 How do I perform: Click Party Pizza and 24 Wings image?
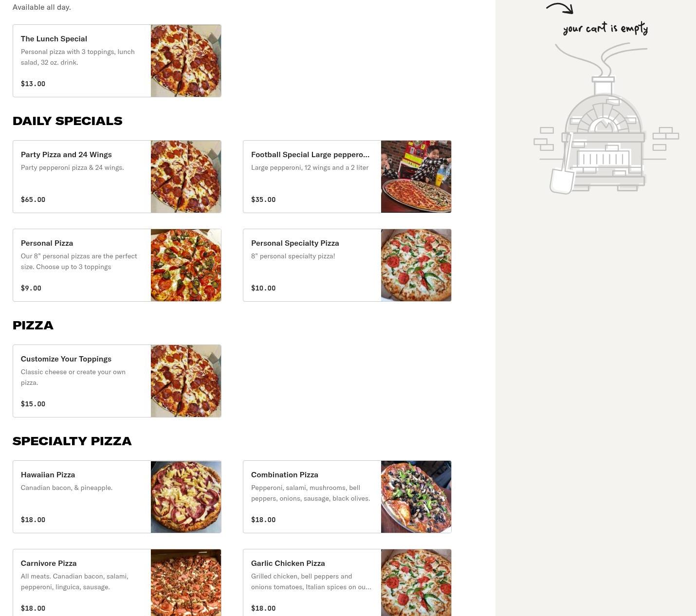(x=186, y=177)
